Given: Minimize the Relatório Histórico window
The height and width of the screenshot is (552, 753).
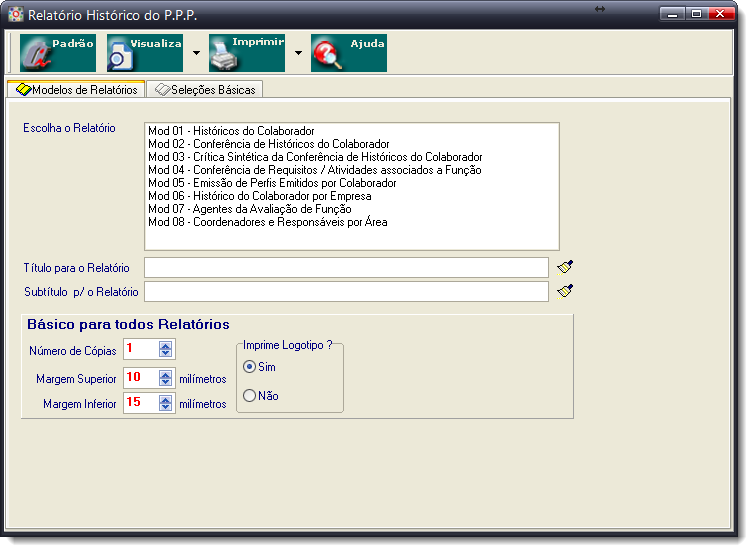Looking at the screenshot, I should coord(672,14).
